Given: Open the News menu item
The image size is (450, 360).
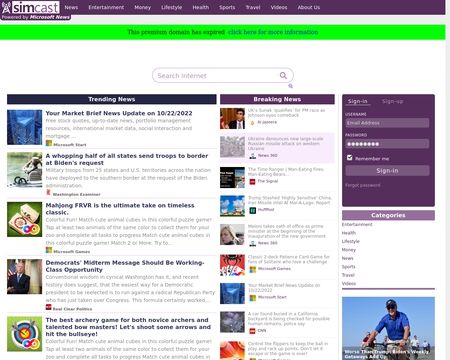Looking at the screenshot, I should (71, 7).
